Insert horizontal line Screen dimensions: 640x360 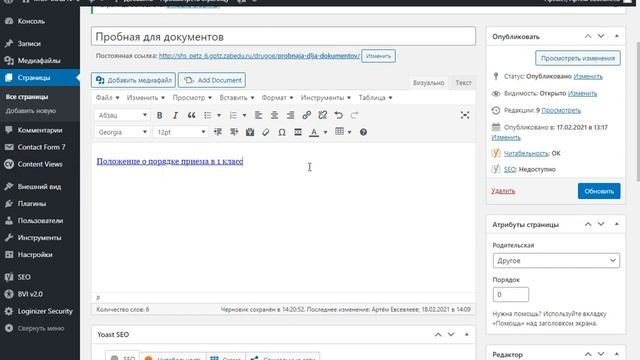(298, 132)
